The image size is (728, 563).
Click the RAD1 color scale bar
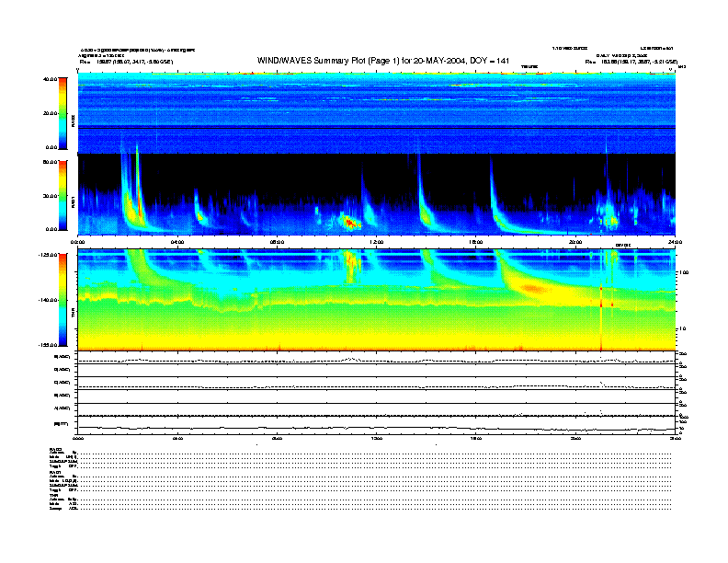pyautogui.click(x=62, y=194)
